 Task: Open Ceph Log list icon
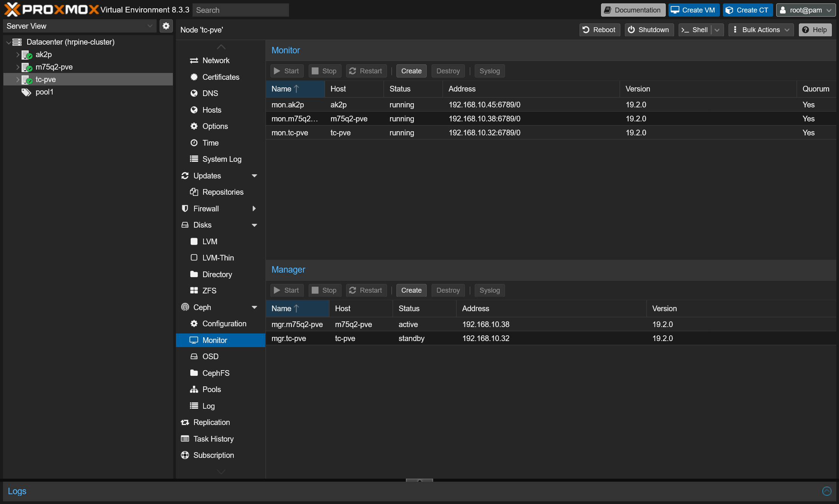click(x=194, y=406)
